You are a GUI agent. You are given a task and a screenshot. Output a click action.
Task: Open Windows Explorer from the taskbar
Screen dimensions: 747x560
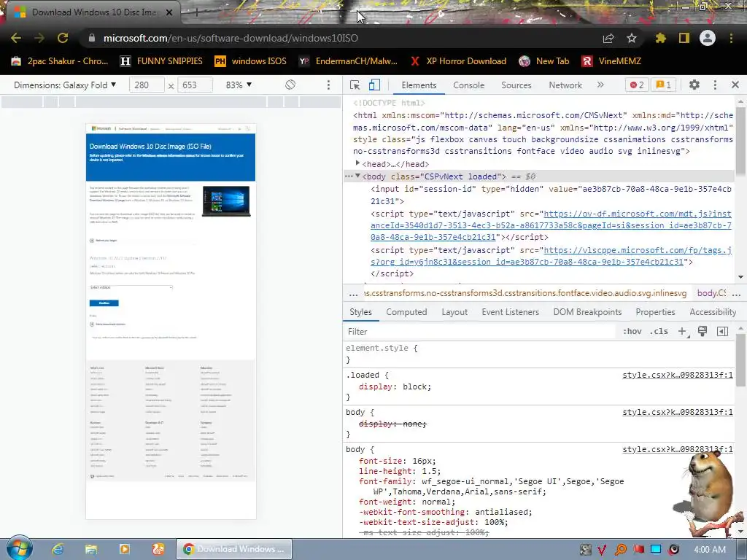point(91,549)
